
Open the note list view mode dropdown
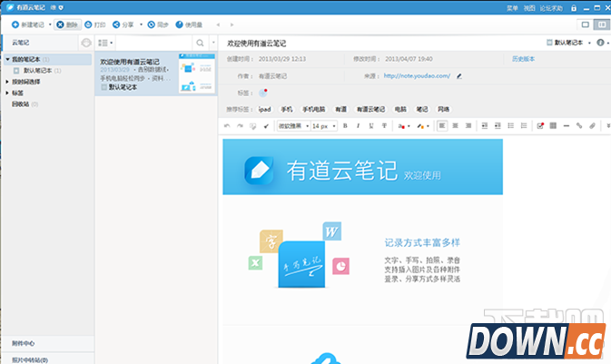click(x=105, y=43)
